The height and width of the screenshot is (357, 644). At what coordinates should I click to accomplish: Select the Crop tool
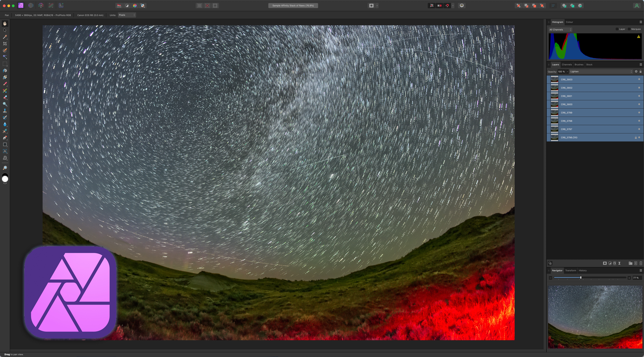(5, 44)
